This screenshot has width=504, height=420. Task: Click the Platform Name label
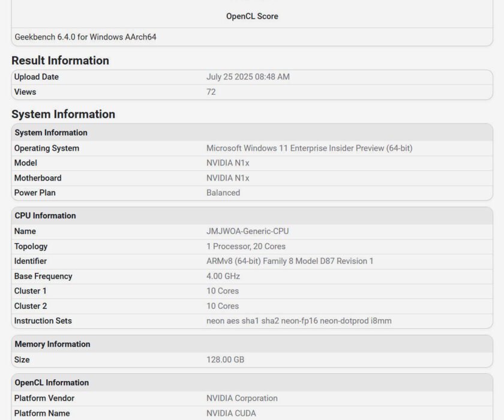click(42, 413)
